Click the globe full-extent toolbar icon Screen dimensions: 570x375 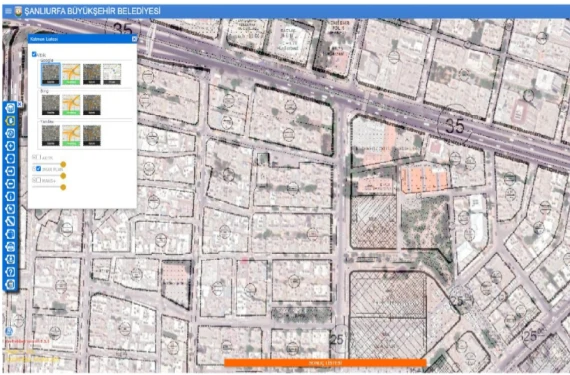(x=10, y=133)
